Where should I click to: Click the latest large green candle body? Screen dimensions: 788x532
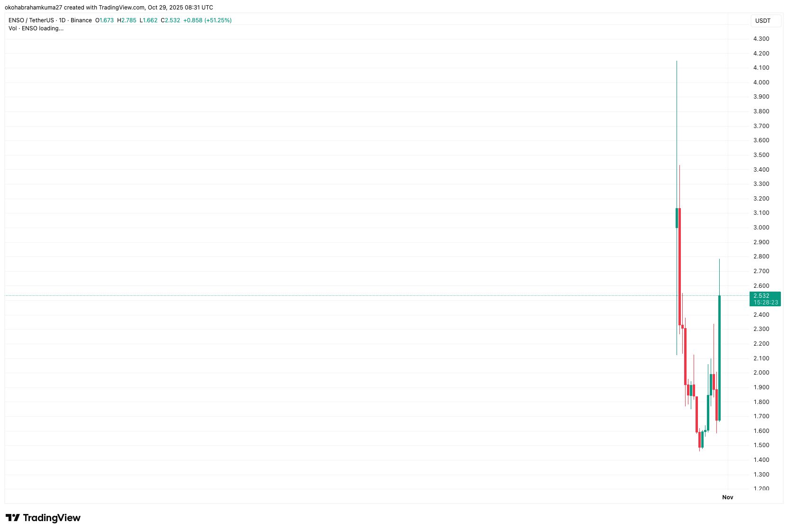click(x=719, y=356)
